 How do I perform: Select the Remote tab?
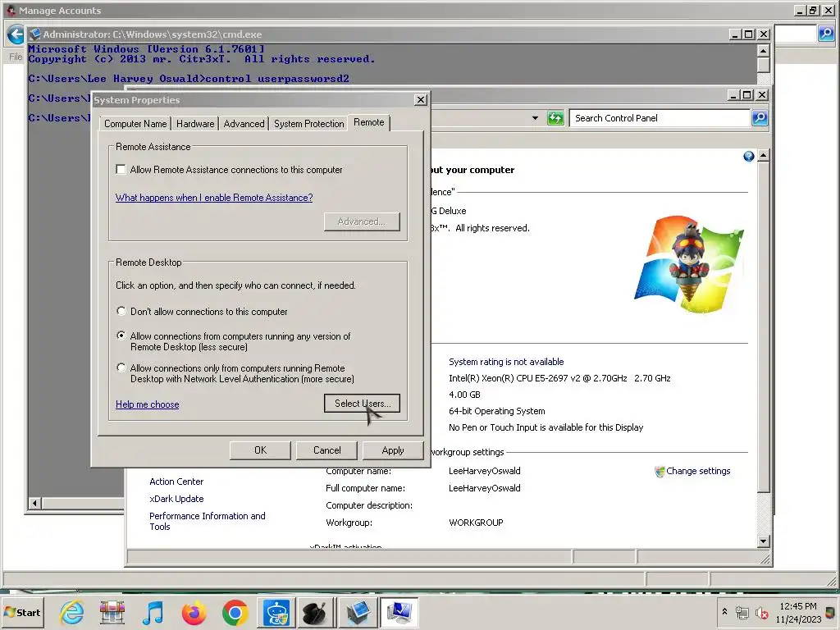pos(368,123)
